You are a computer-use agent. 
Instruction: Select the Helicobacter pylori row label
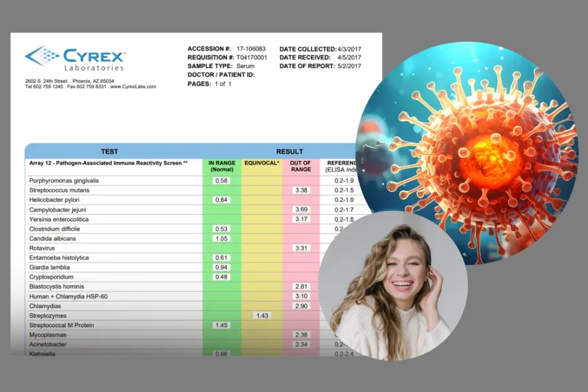(56, 200)
